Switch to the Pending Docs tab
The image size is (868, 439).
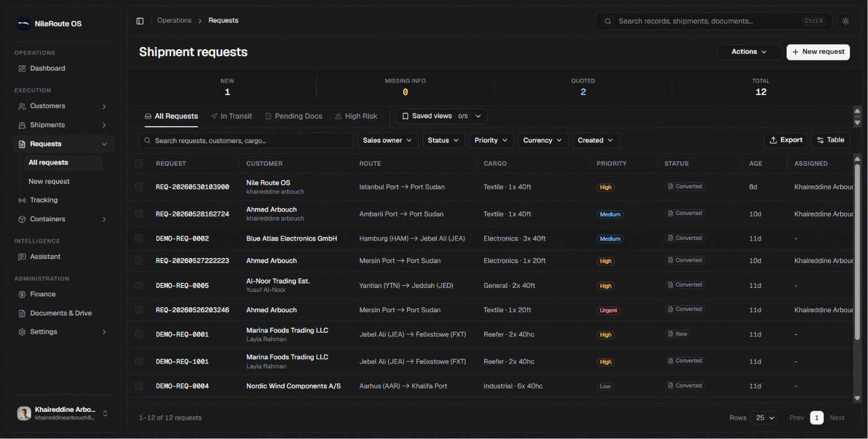294,117
